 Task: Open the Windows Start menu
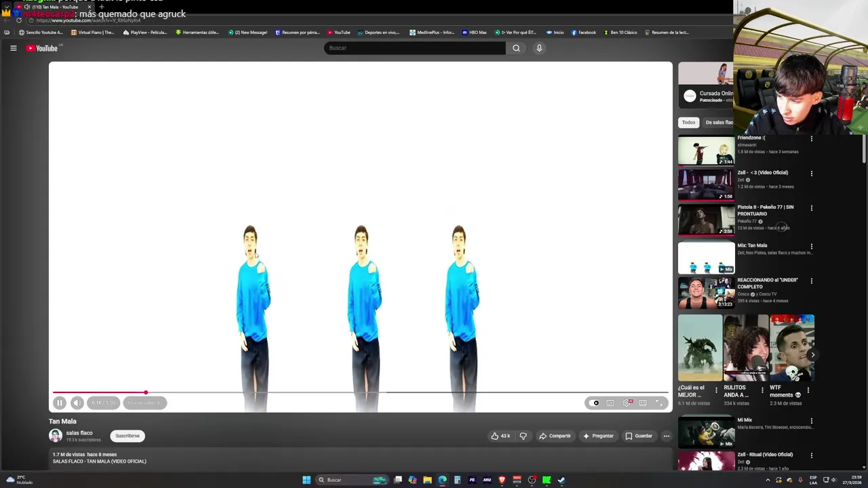point(307,480)
